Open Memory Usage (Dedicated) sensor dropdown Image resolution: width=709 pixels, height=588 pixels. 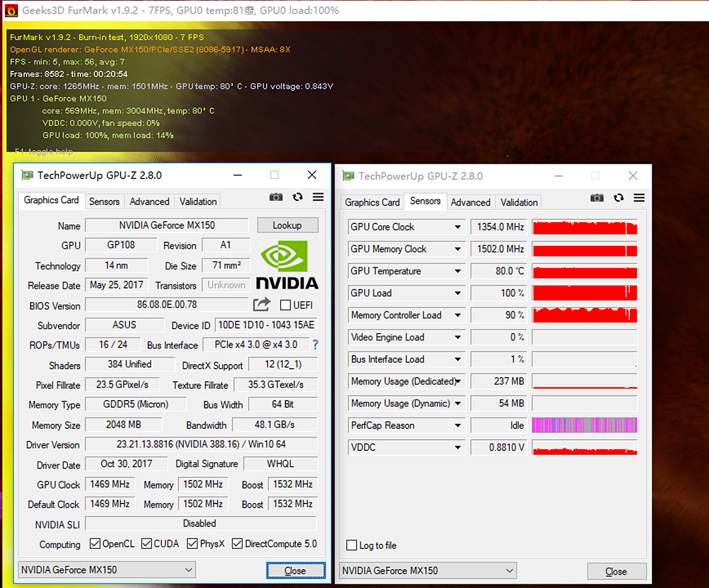point(457,381)
